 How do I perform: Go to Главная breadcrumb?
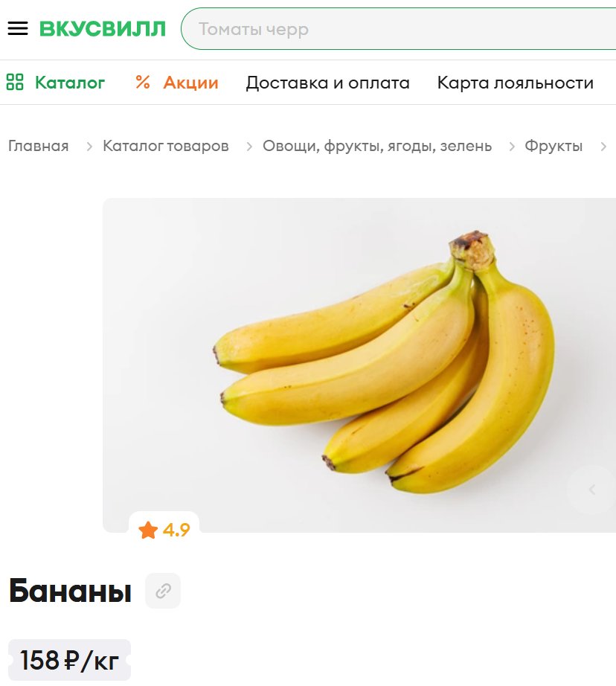click(x=39, y=146)
